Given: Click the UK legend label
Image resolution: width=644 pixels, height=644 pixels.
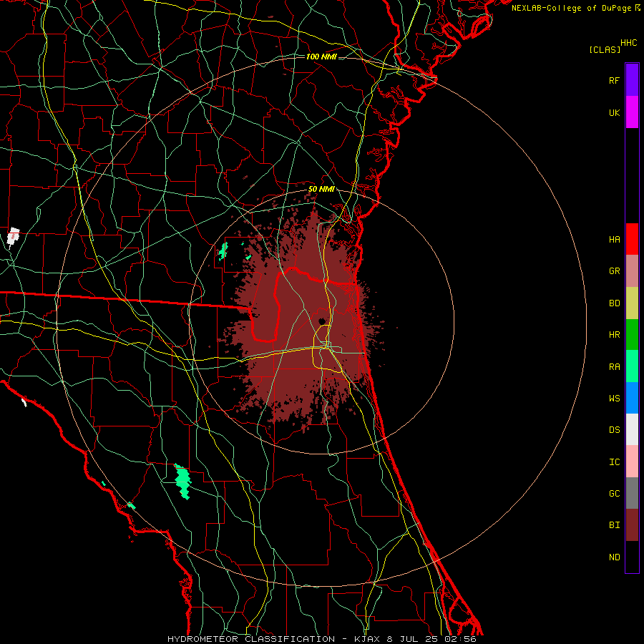Looking at the screenshot, I should click(x=614, y=112).
